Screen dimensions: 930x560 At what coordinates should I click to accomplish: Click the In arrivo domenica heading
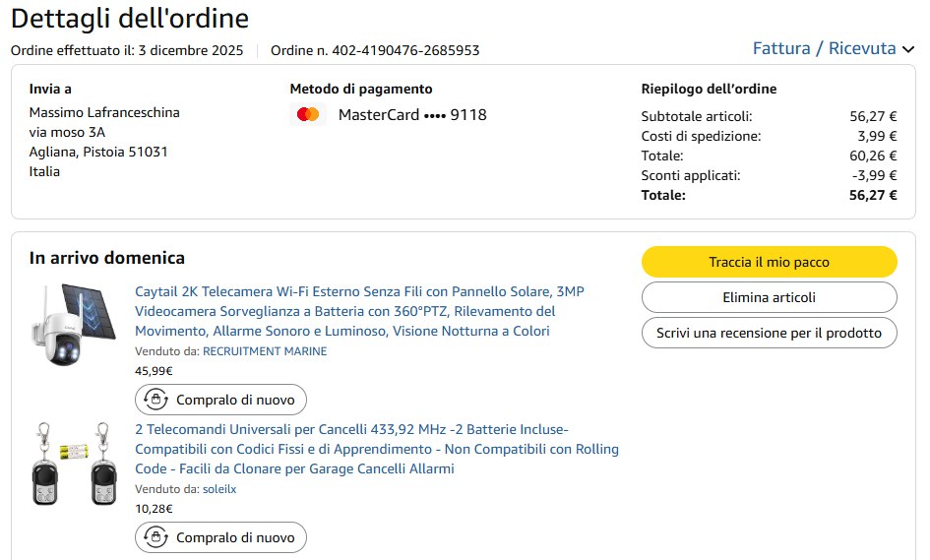[x=107, y=258]
